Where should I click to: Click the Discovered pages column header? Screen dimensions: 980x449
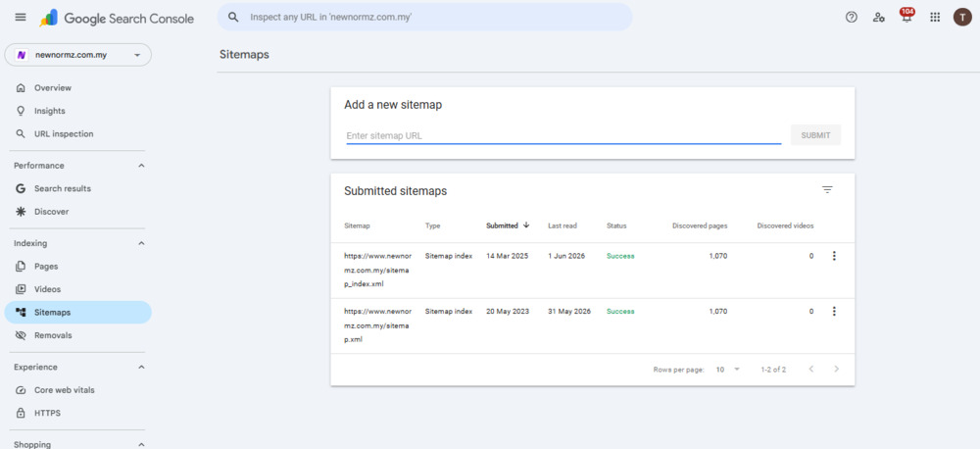pyautogui.click(x=700, y=225)
